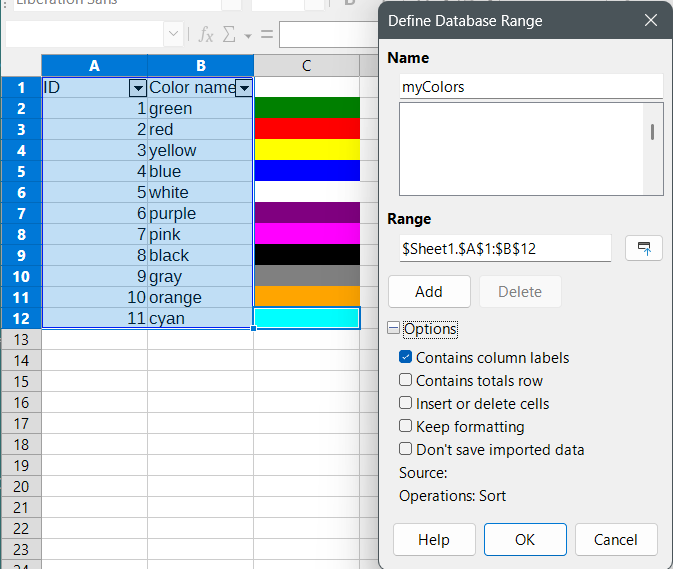Collapse the Options section
The image size is (673, 569).
394,329
